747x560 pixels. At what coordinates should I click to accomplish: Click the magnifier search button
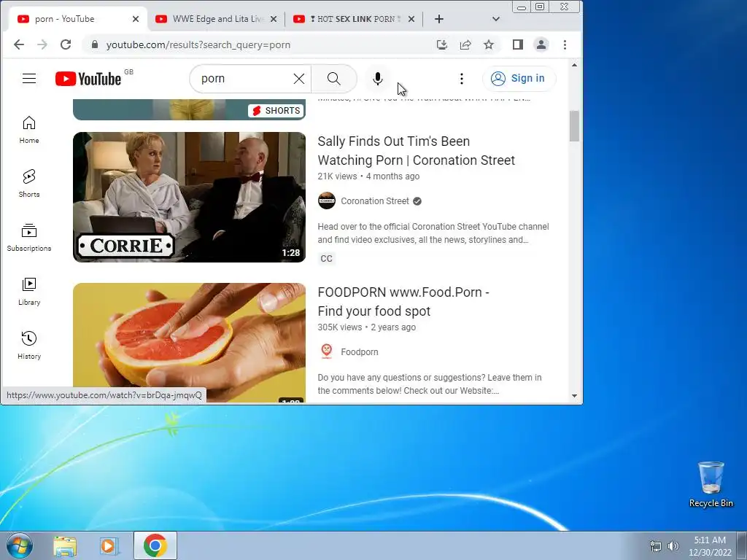[334, 79]
